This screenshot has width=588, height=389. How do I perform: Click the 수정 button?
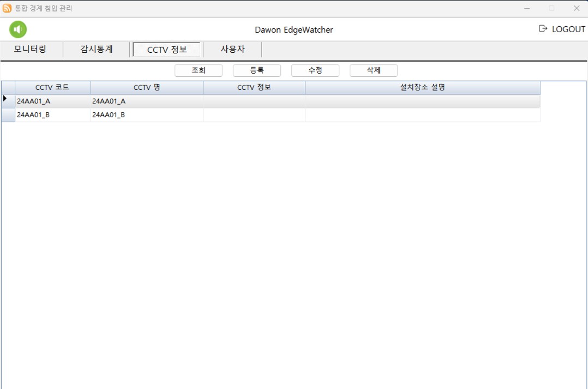click(315, 70)
